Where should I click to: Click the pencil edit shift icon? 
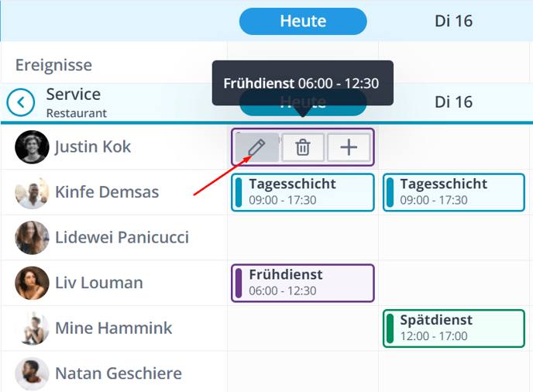256,147
